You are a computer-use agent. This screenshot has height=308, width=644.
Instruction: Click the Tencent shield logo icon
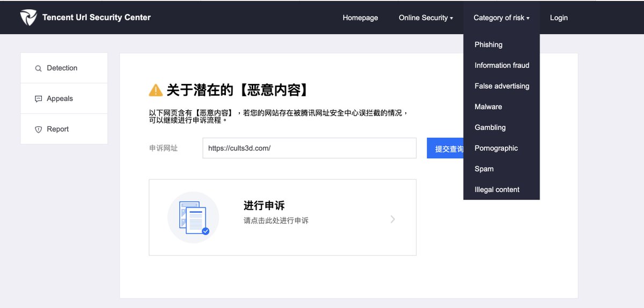[28, 18]
